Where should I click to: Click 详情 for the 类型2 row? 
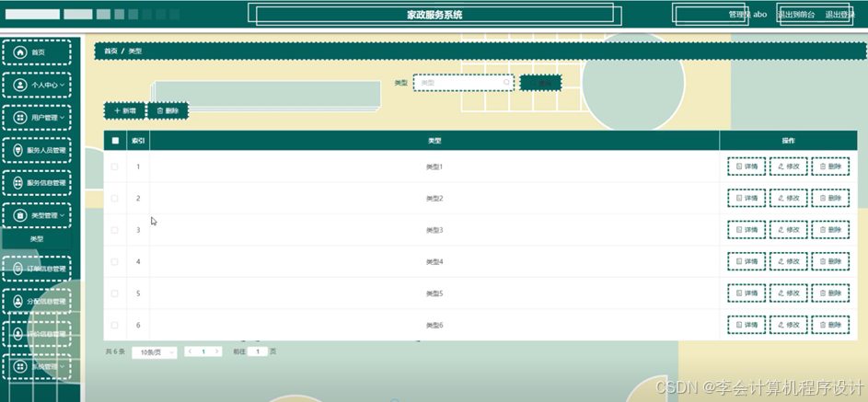746,198
